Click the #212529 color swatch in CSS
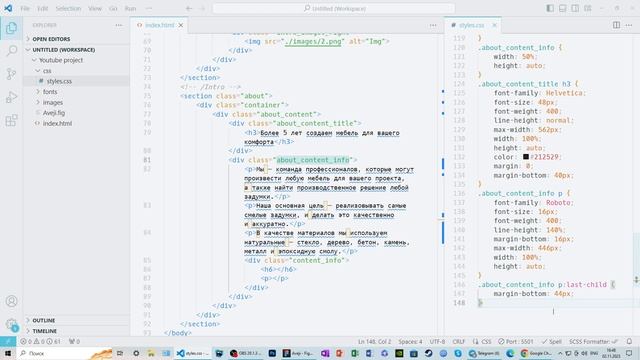 tap(526, 157)
